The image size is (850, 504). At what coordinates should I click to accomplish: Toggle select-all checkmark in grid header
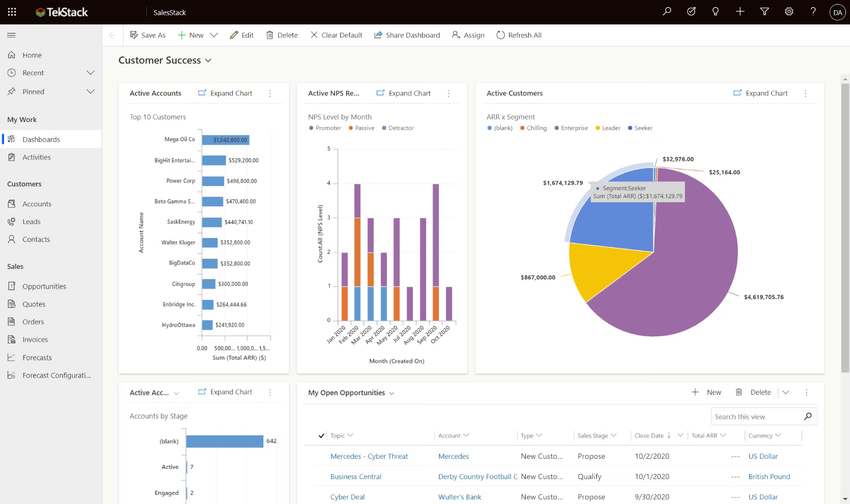point(321,435)
